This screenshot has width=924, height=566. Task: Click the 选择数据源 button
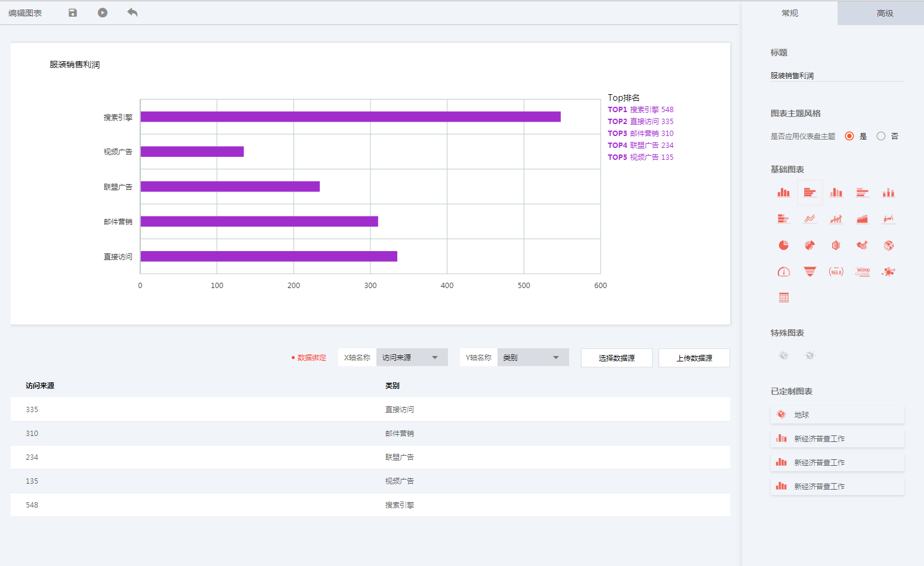pos(616,358)
